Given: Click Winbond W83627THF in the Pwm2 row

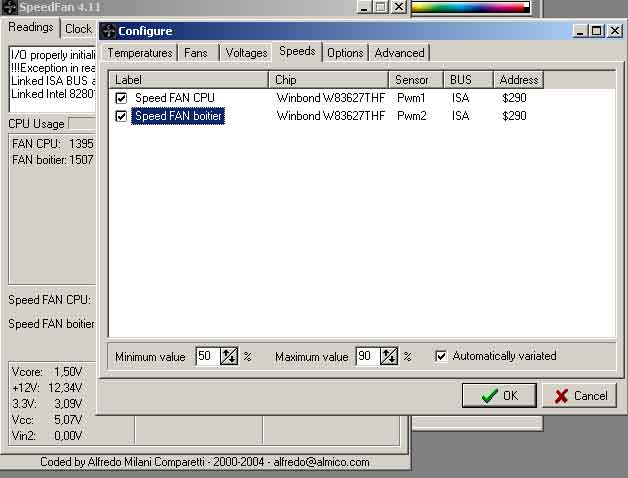Looking at the screenshot, I should coord(330,116).
